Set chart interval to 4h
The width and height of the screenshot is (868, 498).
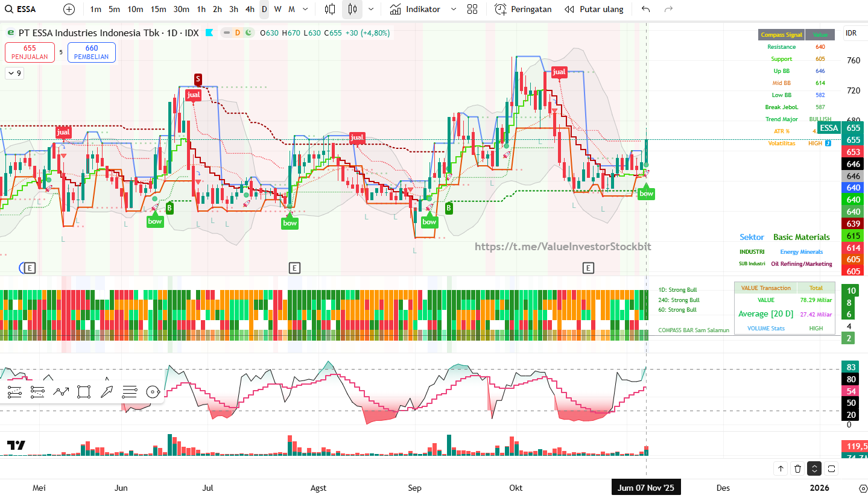click(x=250, y=9)
